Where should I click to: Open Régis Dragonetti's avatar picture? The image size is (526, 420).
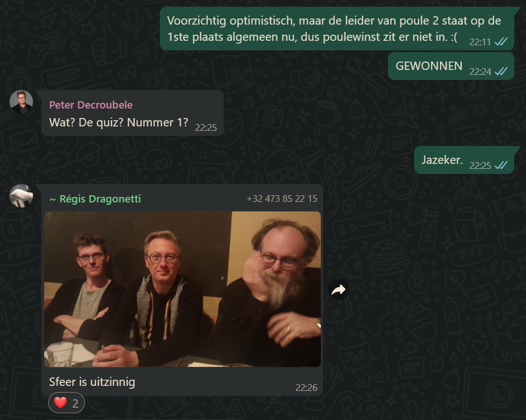[21, 196]
